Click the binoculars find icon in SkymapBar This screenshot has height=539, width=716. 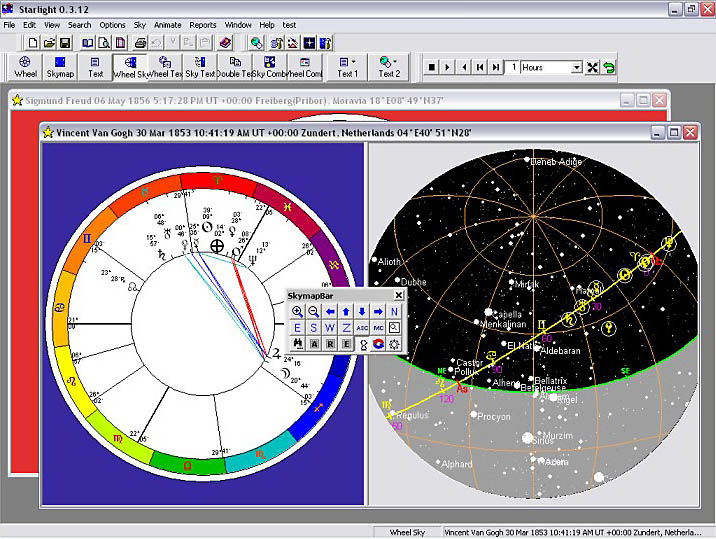pos(298,344)
